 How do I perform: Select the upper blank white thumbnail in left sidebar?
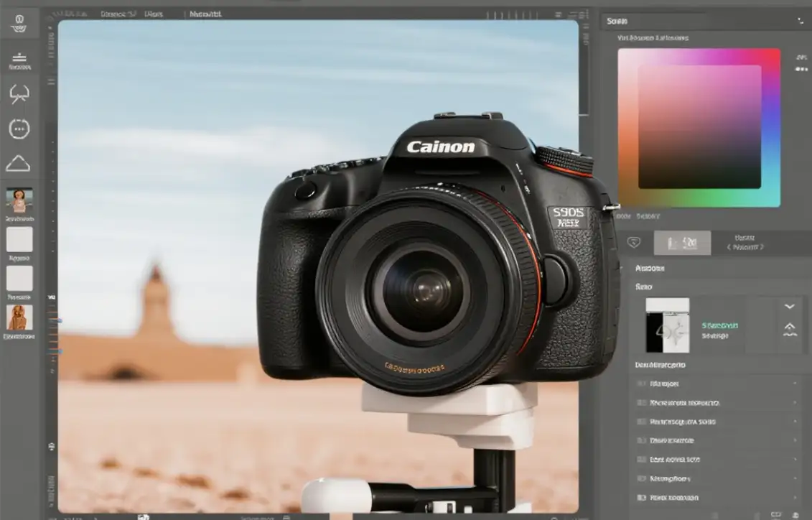19,239
